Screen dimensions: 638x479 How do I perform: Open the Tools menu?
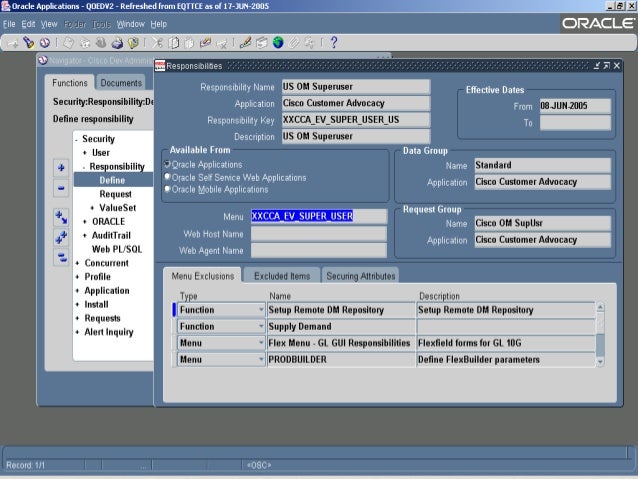[101, 23]
